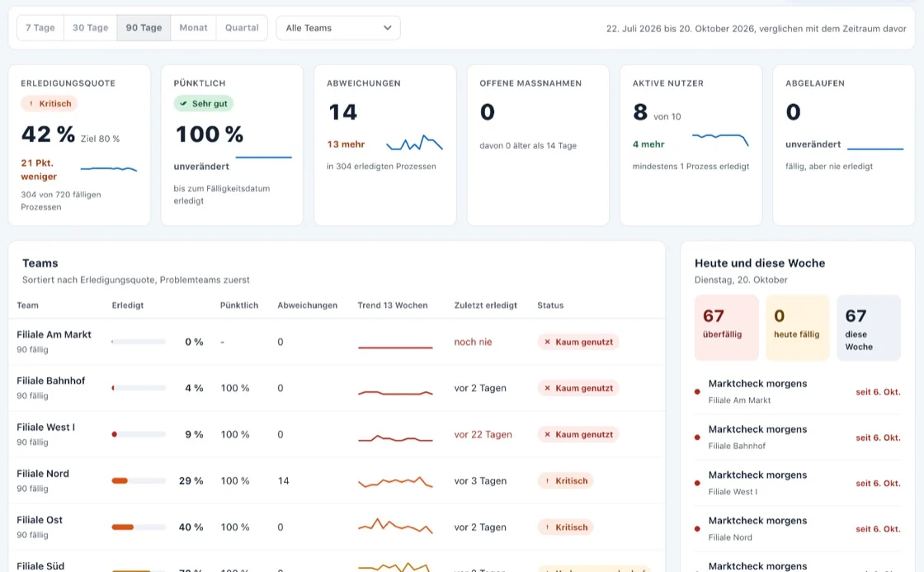The image size is (924, 572).
Task: Open Marktcheck morgens for Filiale West I
Action: (798, 483)
